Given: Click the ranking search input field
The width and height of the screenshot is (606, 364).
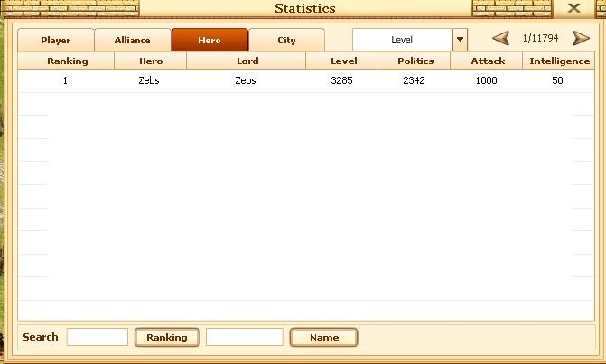Looking at the screenshot, I should coord(98,337).
